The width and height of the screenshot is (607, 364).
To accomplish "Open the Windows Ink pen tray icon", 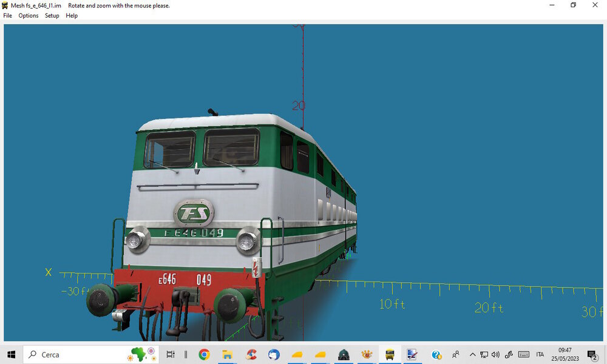I will click(x=509, y=354).
